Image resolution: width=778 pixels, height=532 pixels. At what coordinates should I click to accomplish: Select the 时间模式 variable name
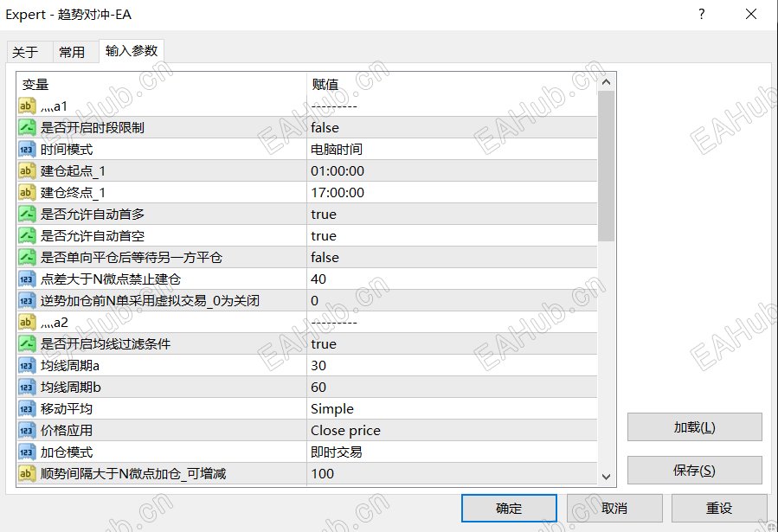click(67, 150)
